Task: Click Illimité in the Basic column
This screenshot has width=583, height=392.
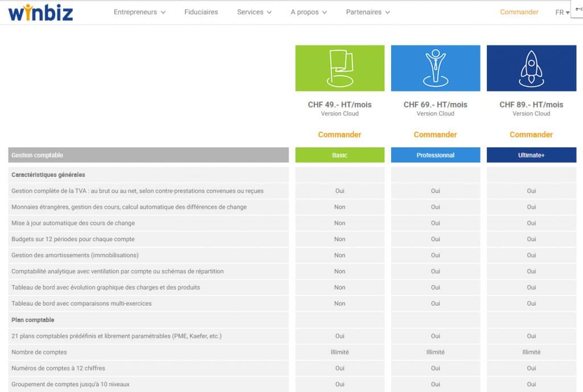Action: coord(340,352)
